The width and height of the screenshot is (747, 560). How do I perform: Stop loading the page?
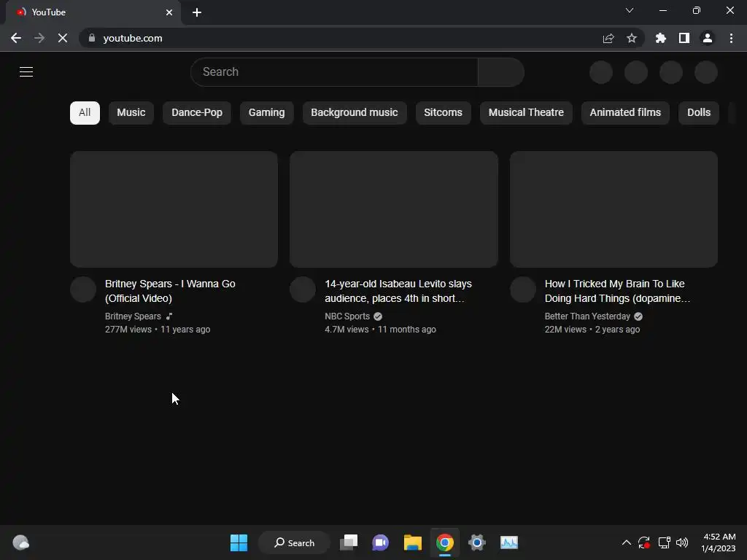click(63, 38)
